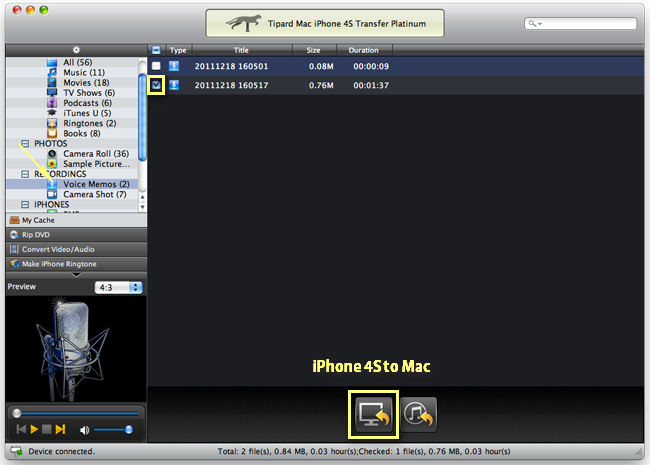Image resolution: width=650 pixels, height=465 pixels.
Task: Click the Camera Shot video icon
Action: [52, 194]
